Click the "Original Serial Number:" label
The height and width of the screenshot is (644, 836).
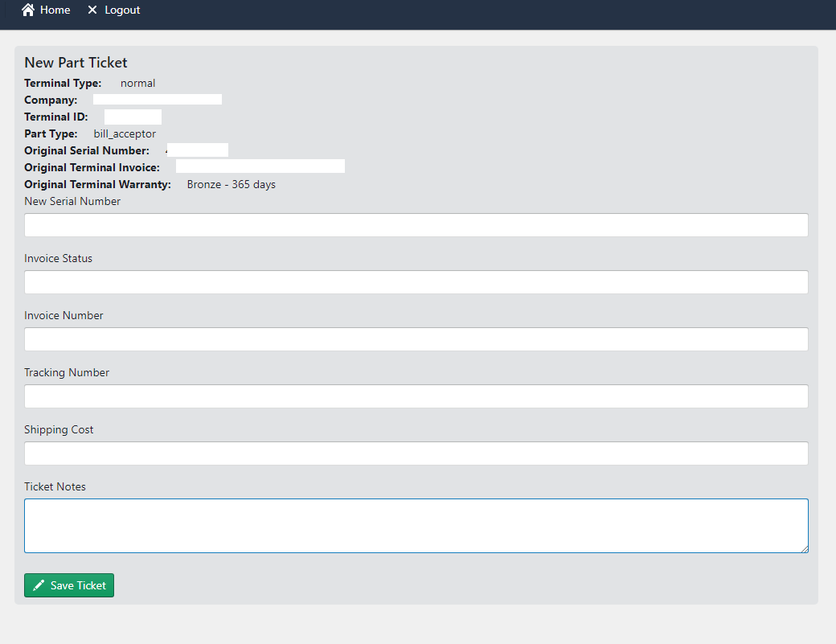(x=87, y=151)
